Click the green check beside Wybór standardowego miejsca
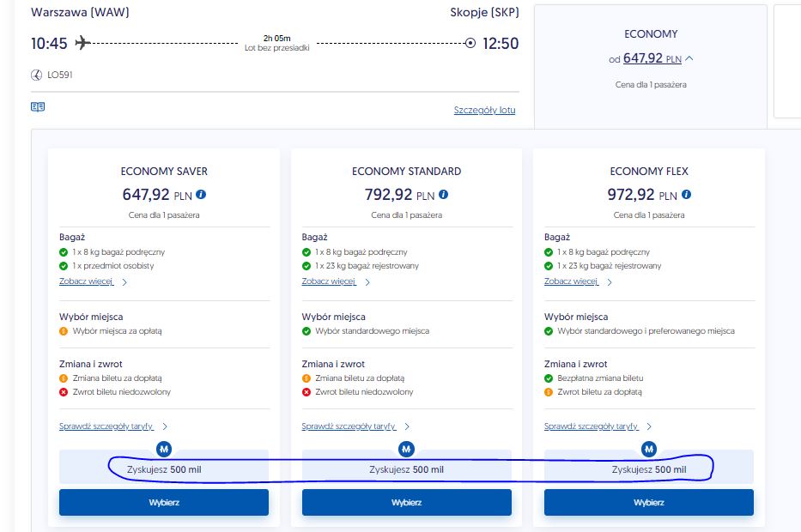The width and height of the screenshot is (801, 532). (306, 331)
